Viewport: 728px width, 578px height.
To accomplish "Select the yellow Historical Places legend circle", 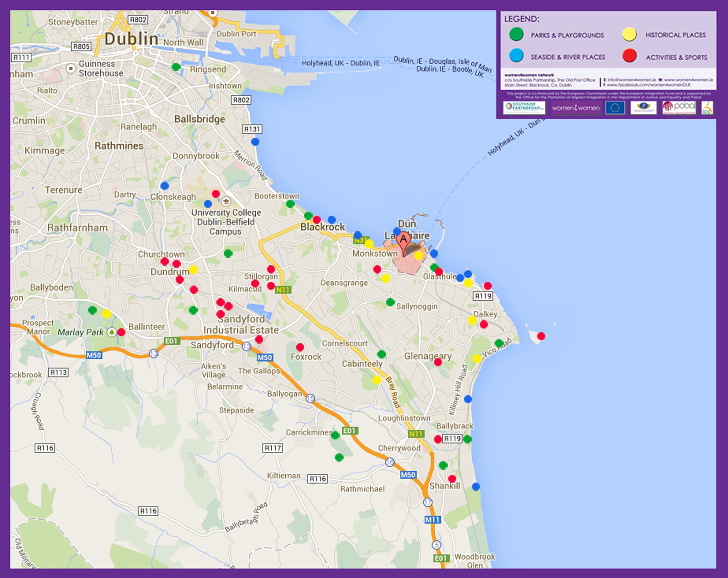I will tap(629, 34).
